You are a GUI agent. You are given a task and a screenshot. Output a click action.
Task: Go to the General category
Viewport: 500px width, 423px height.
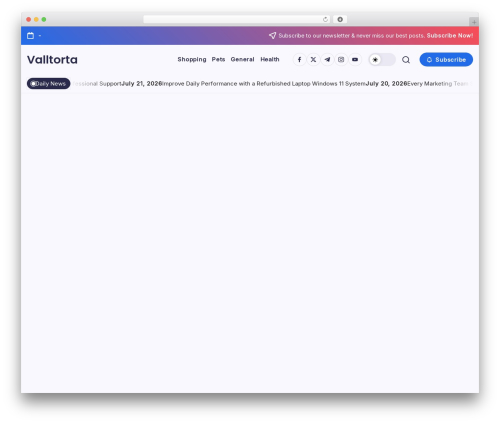[242, 59]
